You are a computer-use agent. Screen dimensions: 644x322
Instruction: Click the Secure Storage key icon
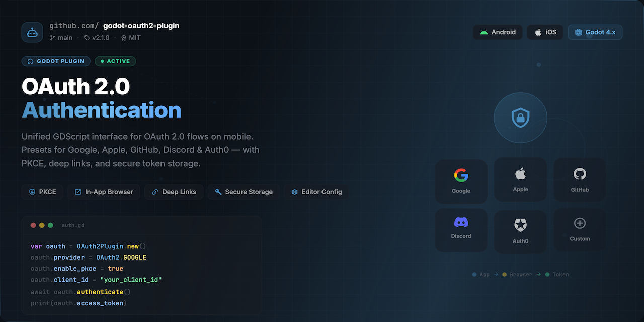coord(218,192)
